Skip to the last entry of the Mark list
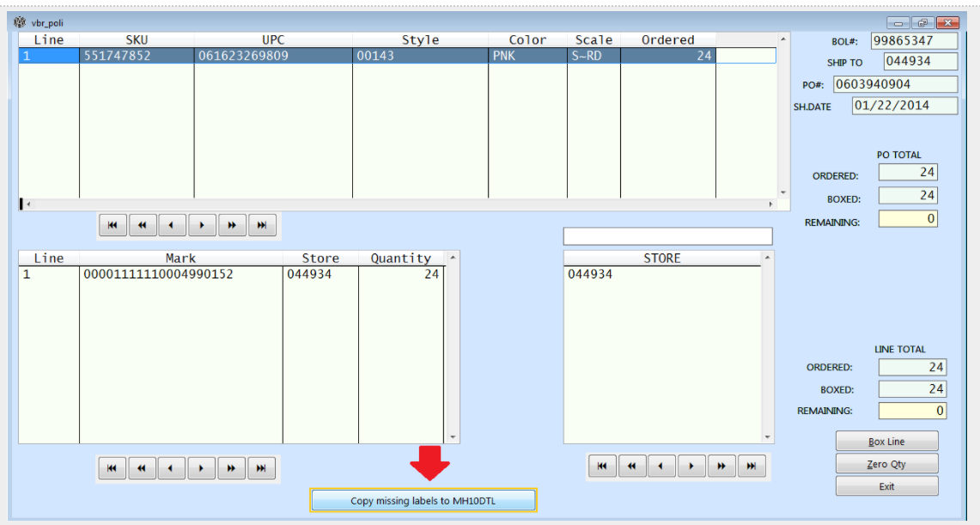This screenshot has height=525, width=980. 261,467
